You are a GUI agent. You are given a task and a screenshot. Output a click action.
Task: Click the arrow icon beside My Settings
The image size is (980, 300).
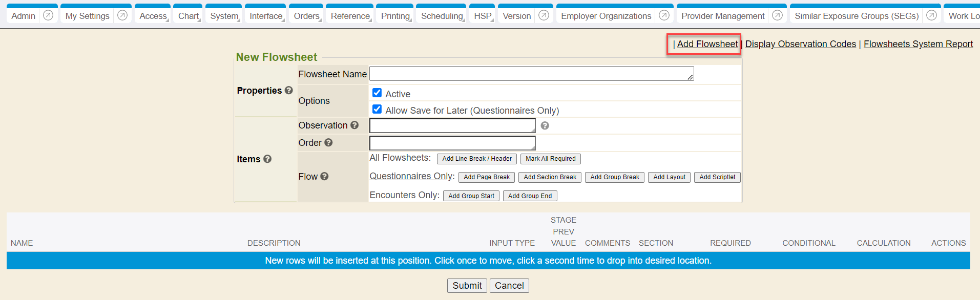122,15
